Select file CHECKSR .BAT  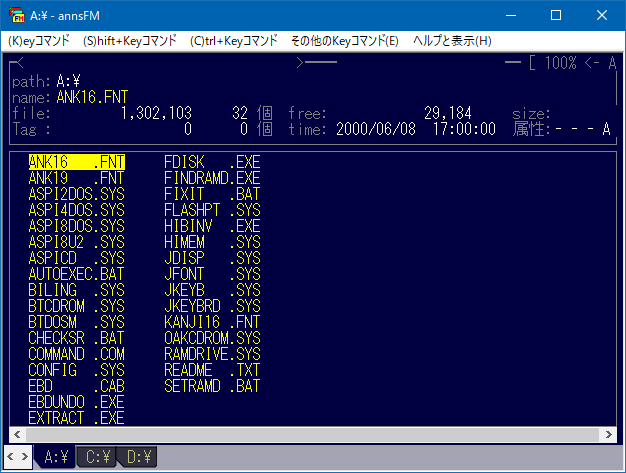(x=77, y=338)
